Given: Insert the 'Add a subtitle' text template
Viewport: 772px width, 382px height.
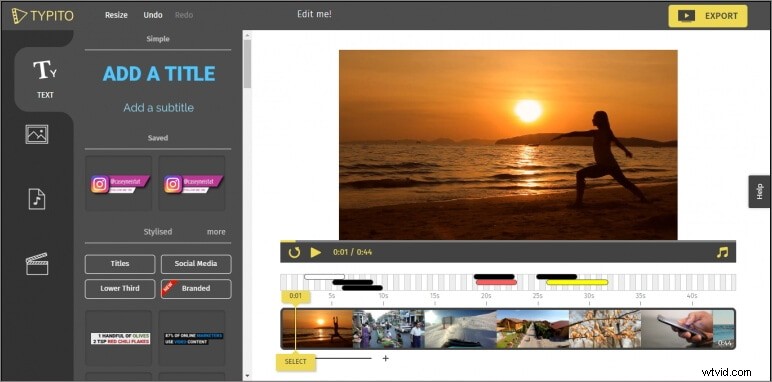Looking at the screenshot, I should pos(159,108).
